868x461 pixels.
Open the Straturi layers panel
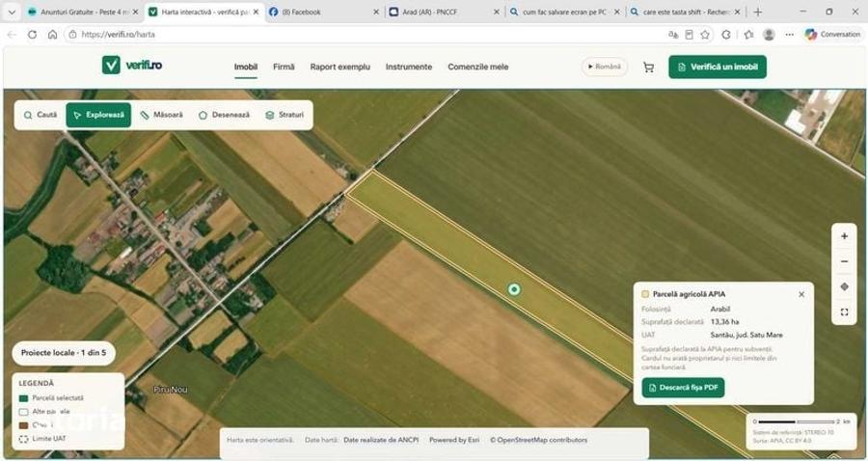[x=285, y=115]
